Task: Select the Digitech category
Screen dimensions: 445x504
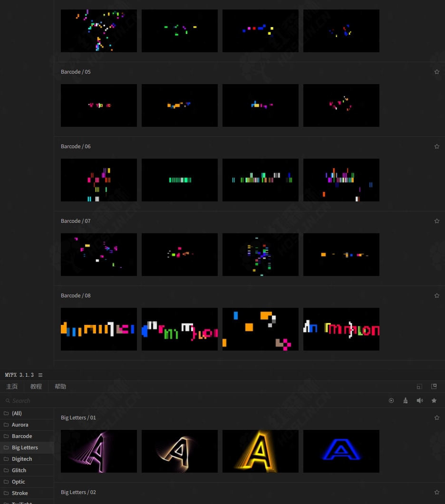Action: (x=27, y=459)
